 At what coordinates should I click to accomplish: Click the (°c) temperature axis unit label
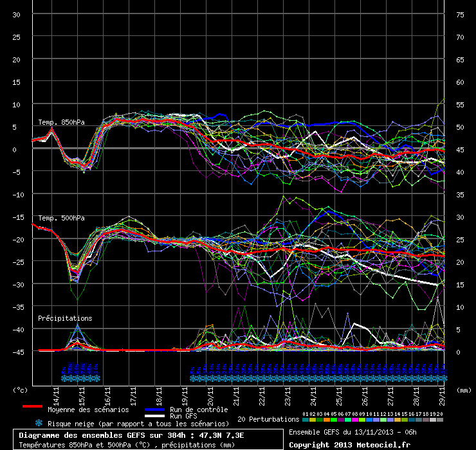(x=21, y=390)
